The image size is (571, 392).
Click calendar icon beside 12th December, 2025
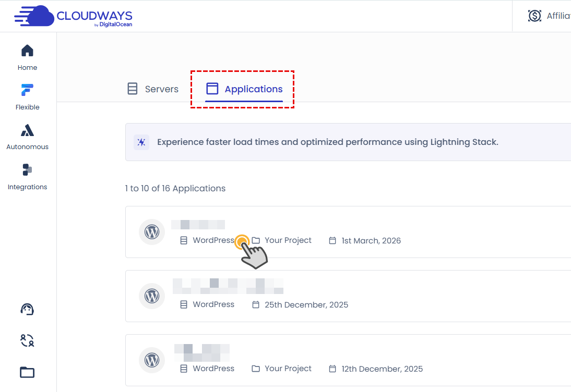point(332,369)
